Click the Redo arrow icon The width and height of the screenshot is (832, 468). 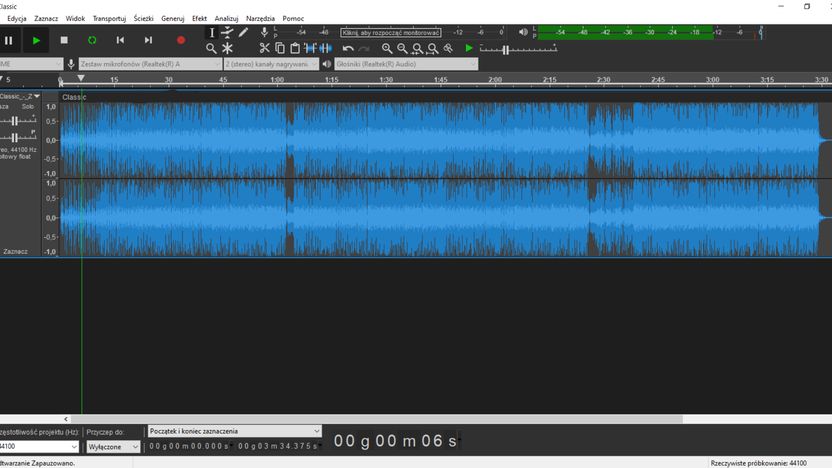pyautogui.click(x=364, y=49)
